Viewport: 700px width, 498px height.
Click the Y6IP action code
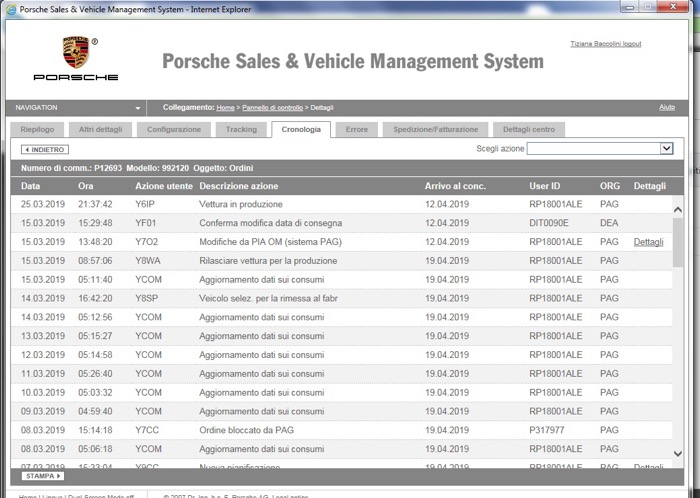pyautogui.click(x=145, y=204)
